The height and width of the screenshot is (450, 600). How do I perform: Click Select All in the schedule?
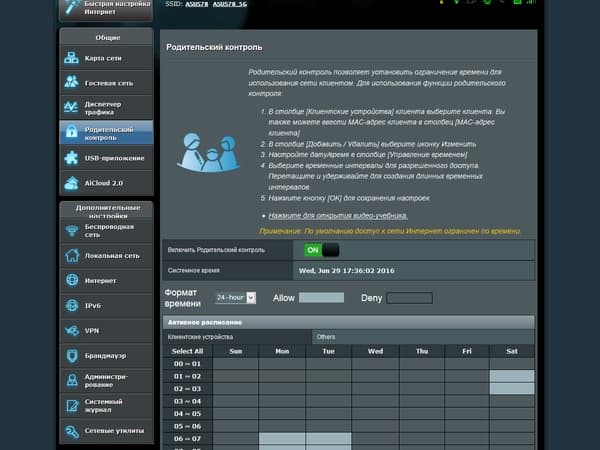188,351
